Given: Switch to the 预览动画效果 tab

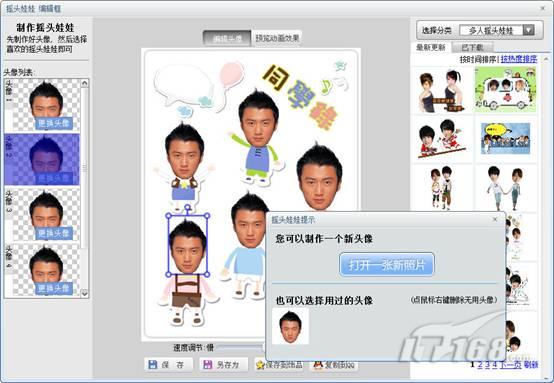Looking at the screenshot, I should (277, 38).
